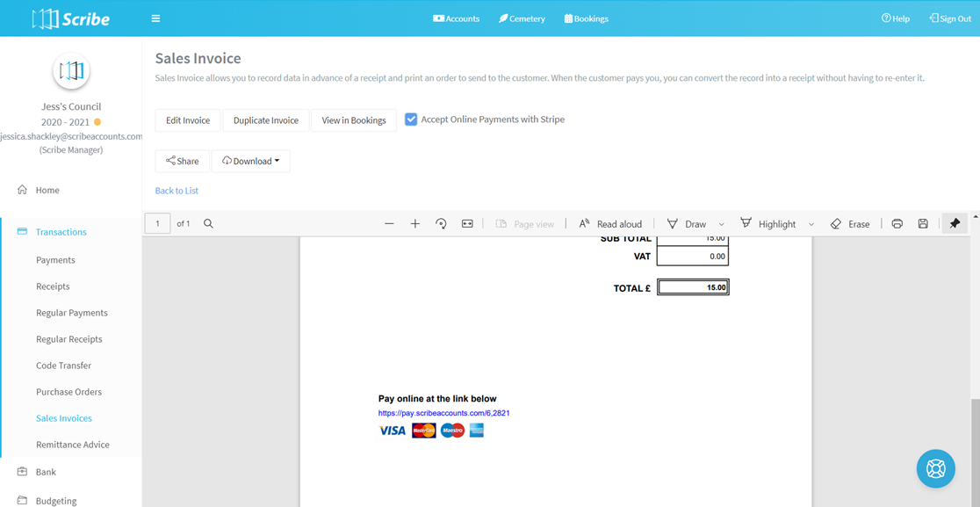Click the MasterCard logo
Viewport: 980px width, 507px height.
(x=424, y=431)
